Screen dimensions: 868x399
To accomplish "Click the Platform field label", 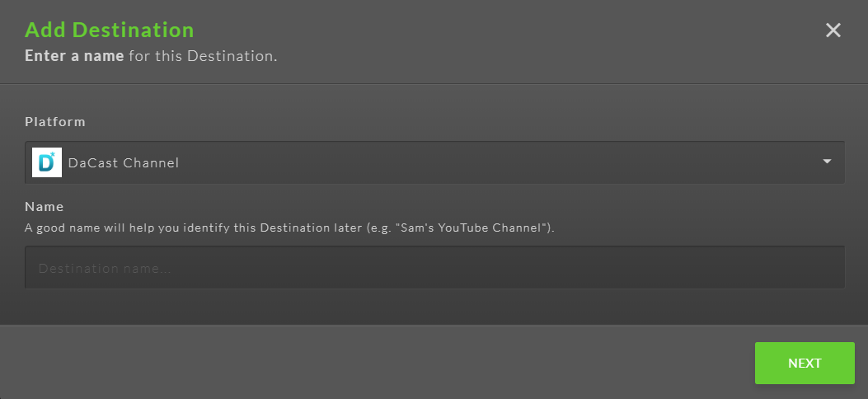I will [55, 122].
